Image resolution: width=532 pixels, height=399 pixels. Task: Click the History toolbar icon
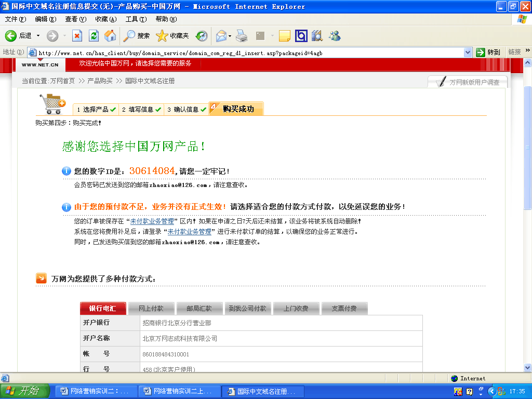coord(202,36)
